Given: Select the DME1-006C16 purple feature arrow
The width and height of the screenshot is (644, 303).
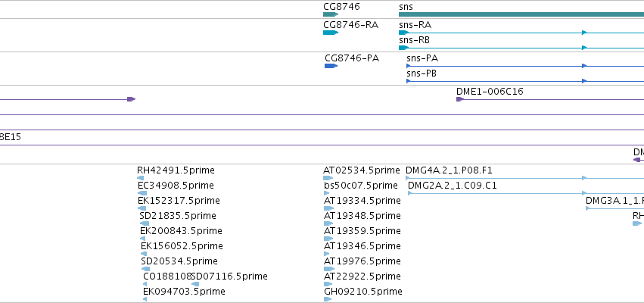Looking at the screenshot, I should click(460, 99).
